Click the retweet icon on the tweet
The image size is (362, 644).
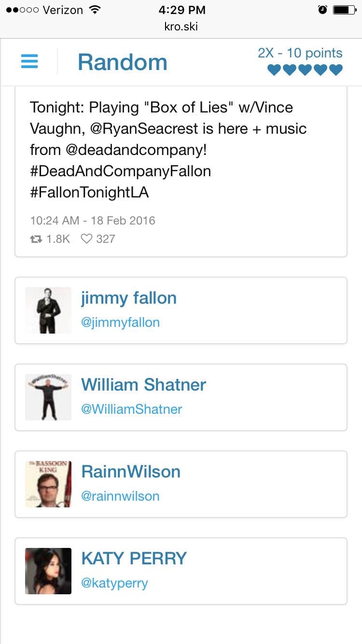click(38, 239)
